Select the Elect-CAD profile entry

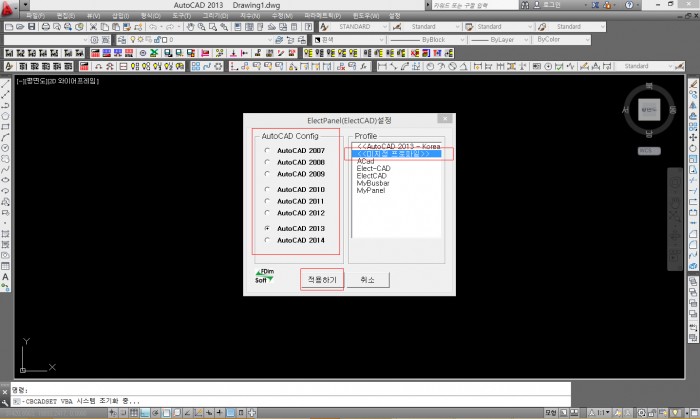coord(373,168)
